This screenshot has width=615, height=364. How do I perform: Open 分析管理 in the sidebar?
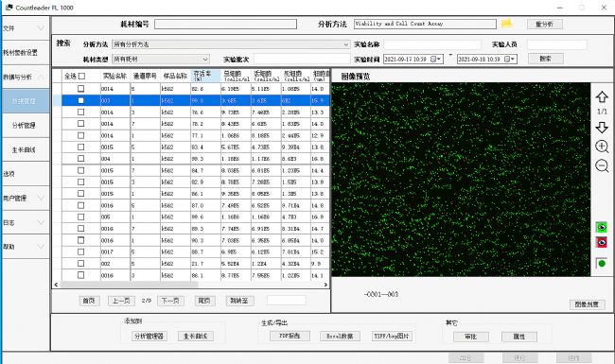26,126
